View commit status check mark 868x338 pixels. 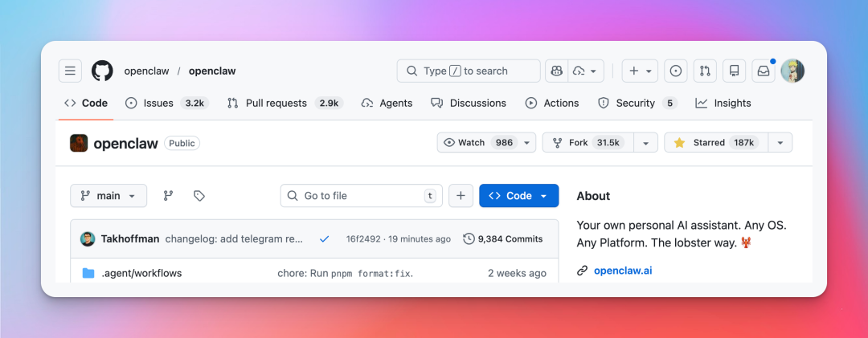[325, 239]
